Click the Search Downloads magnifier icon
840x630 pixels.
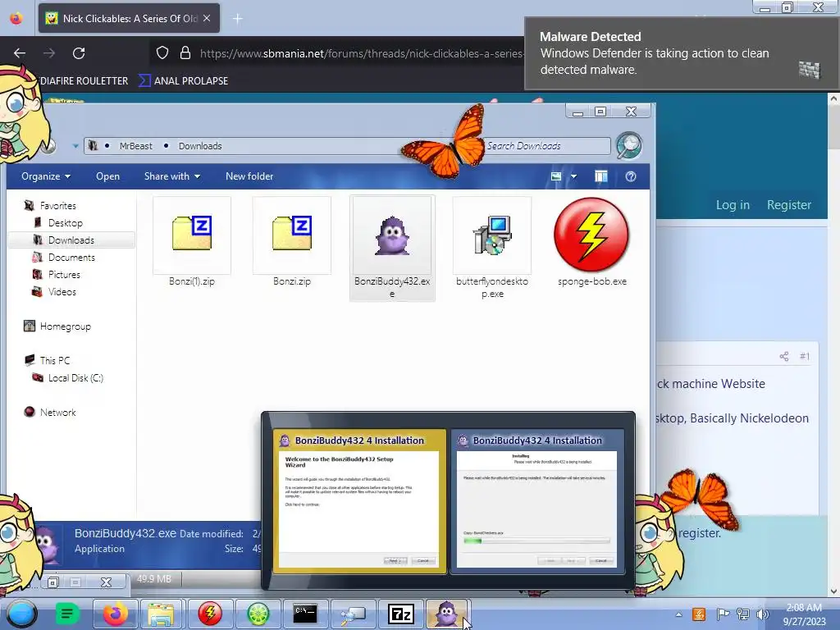[x=629, y=146]
